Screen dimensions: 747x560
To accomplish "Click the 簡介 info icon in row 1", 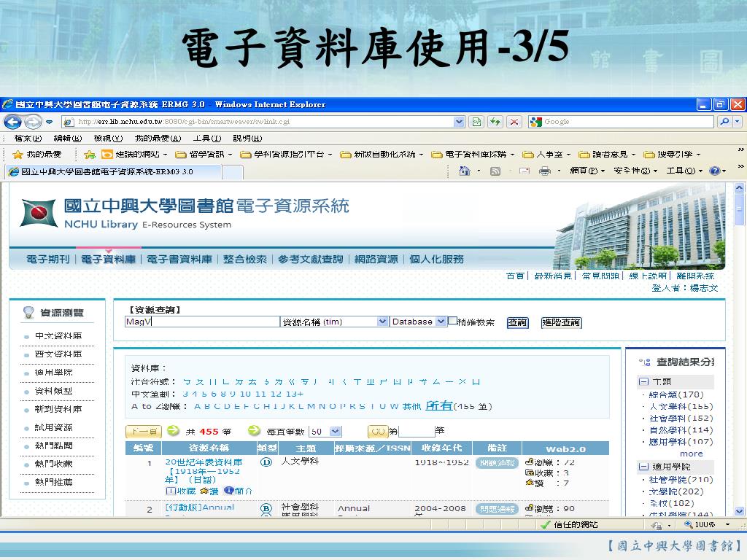I will tap(228, 491).
